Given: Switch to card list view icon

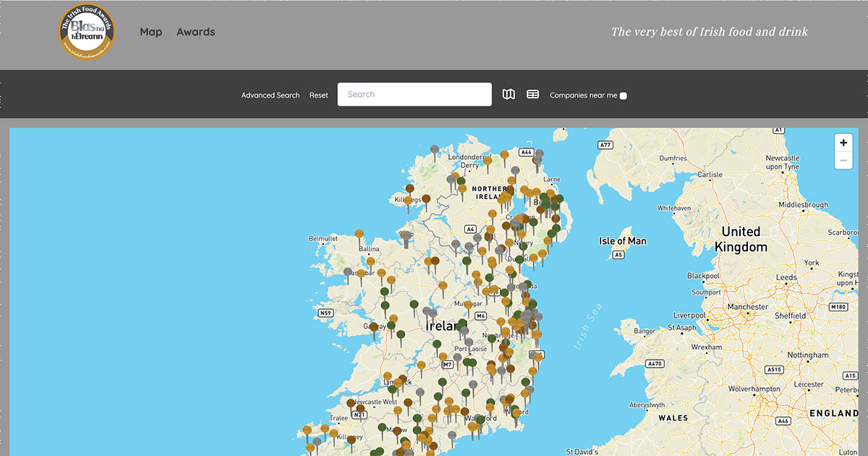Looking at the screenshot, I should pos(532,94).
